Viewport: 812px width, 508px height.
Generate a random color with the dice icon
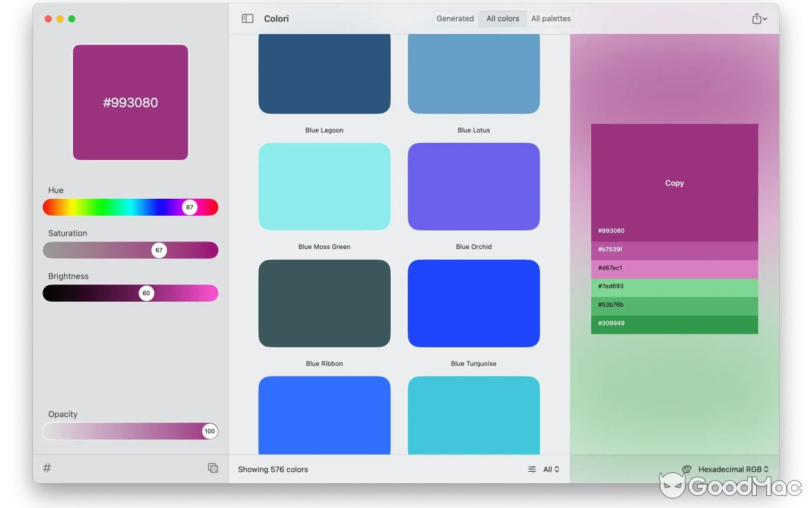click(x=213, y=467)
